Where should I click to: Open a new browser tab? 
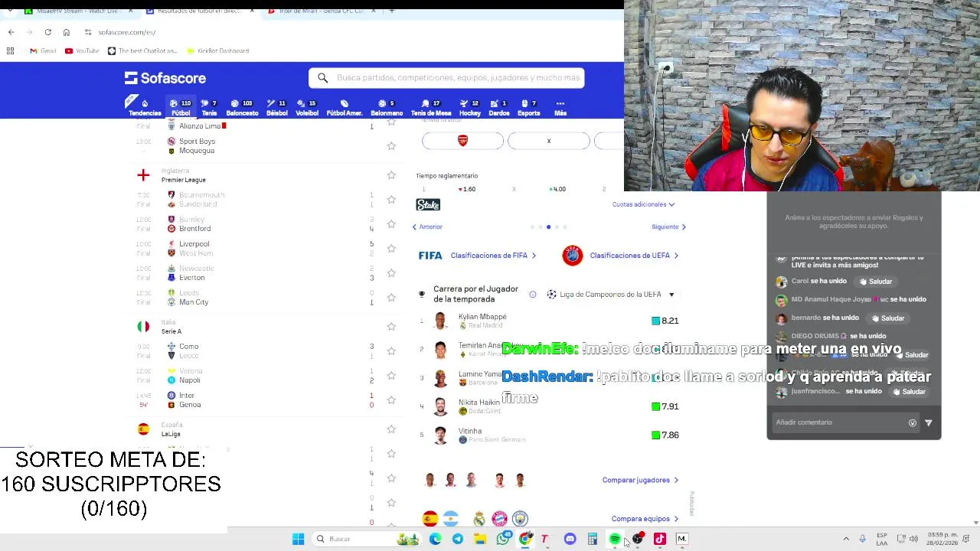tap(391, 11)
